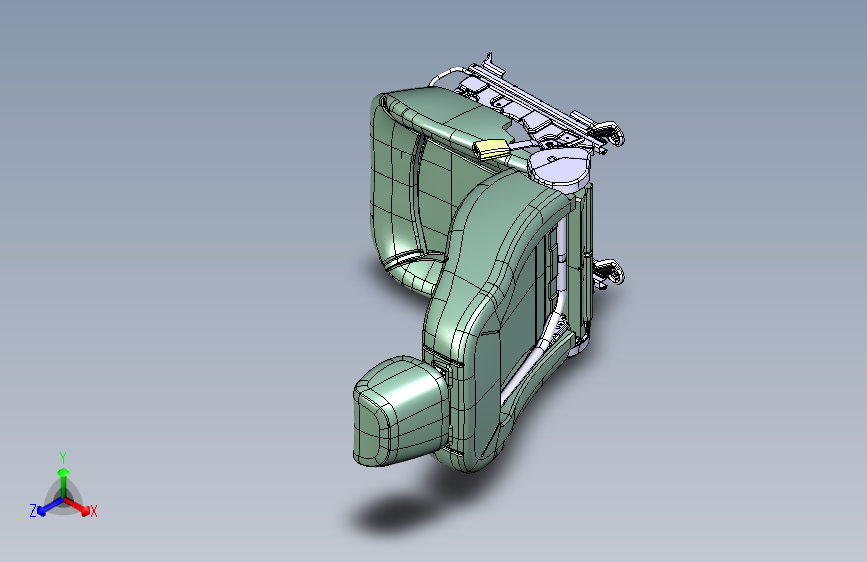Pick the yellow tag part on the seat
Screen dimensions: 867x562
492,149
